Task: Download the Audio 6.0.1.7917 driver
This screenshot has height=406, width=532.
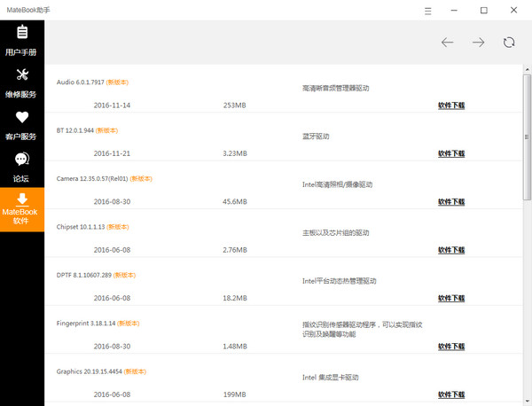Action: click(450, 105)
